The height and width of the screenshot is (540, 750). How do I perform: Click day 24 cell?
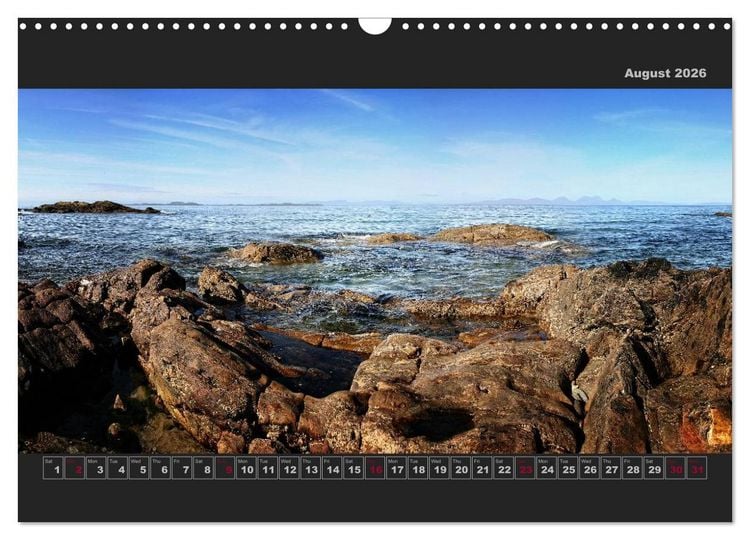546,468
